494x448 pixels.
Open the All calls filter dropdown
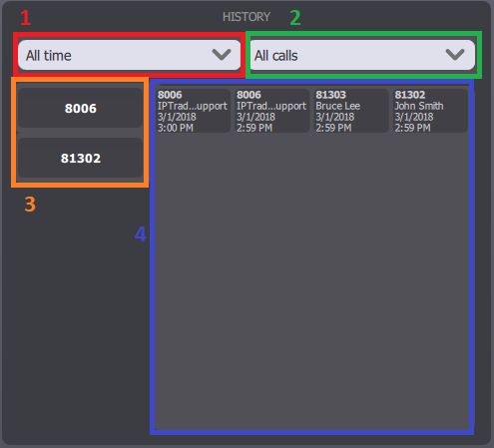click(x=362, y=55)
